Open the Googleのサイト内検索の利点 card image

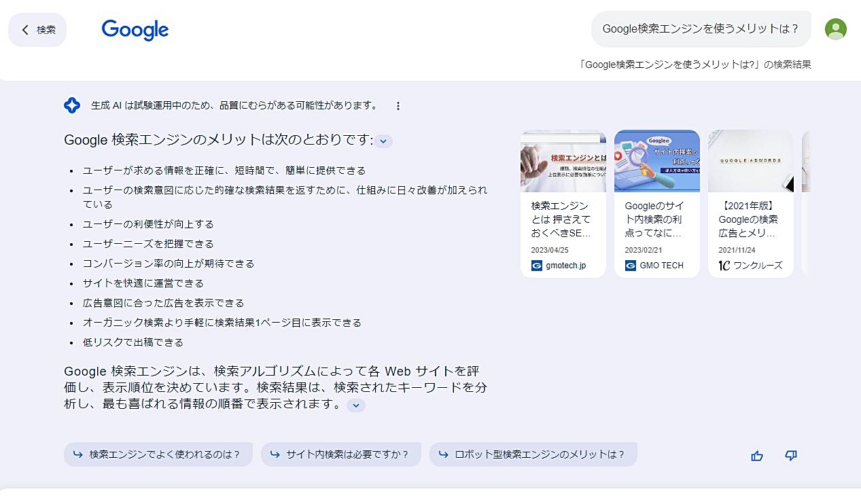click(x=657, y=161)
